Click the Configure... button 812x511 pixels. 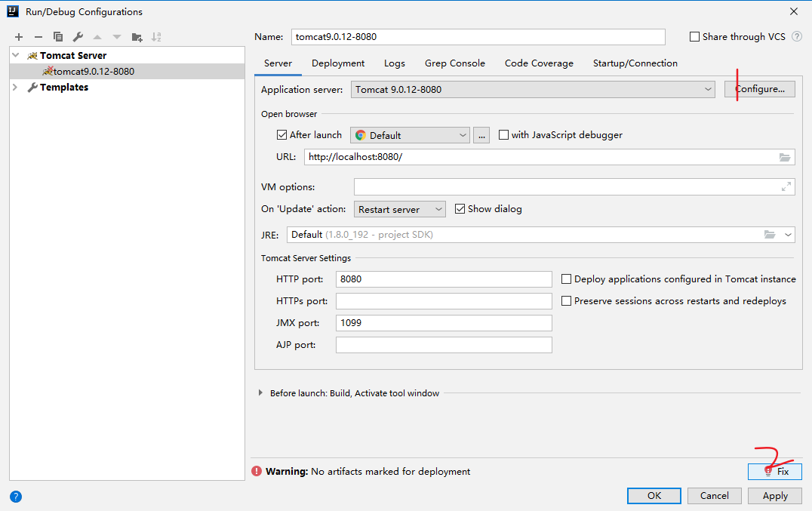point(760,89)
